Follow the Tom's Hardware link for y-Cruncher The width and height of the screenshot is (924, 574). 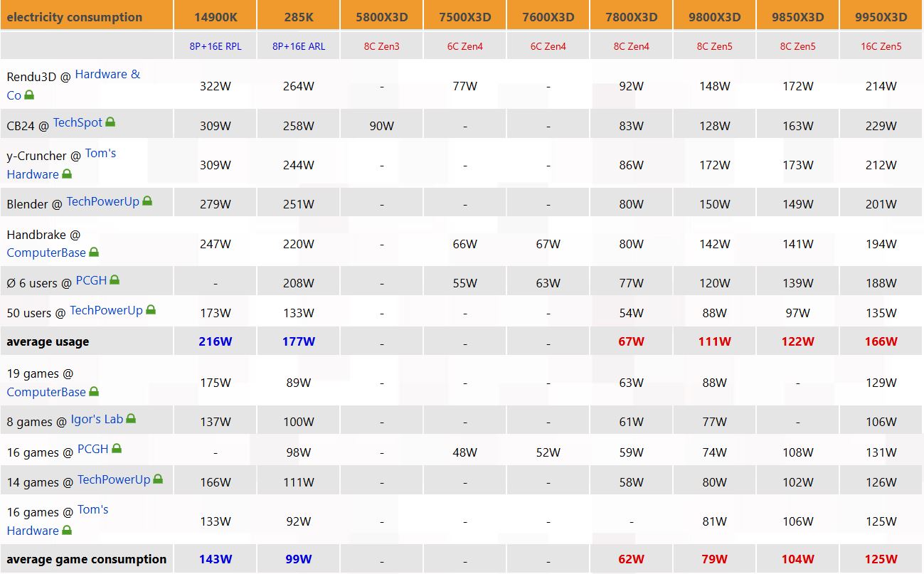tap(100, 154)
